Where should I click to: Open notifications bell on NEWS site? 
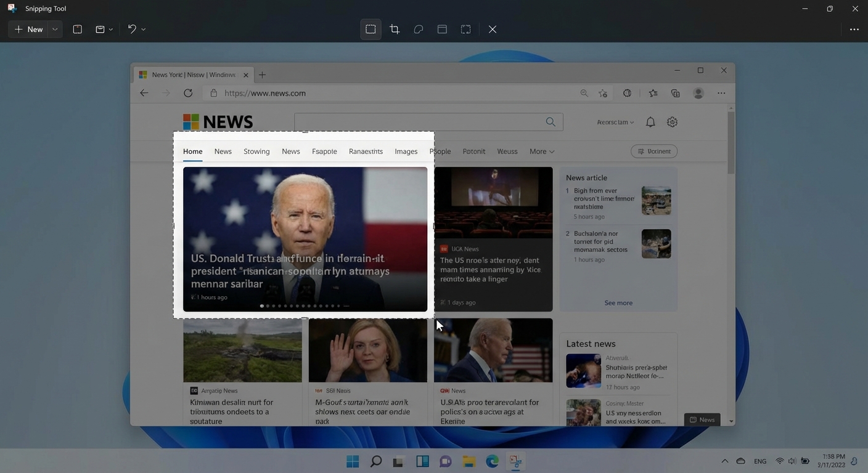(x=649, y=122)
